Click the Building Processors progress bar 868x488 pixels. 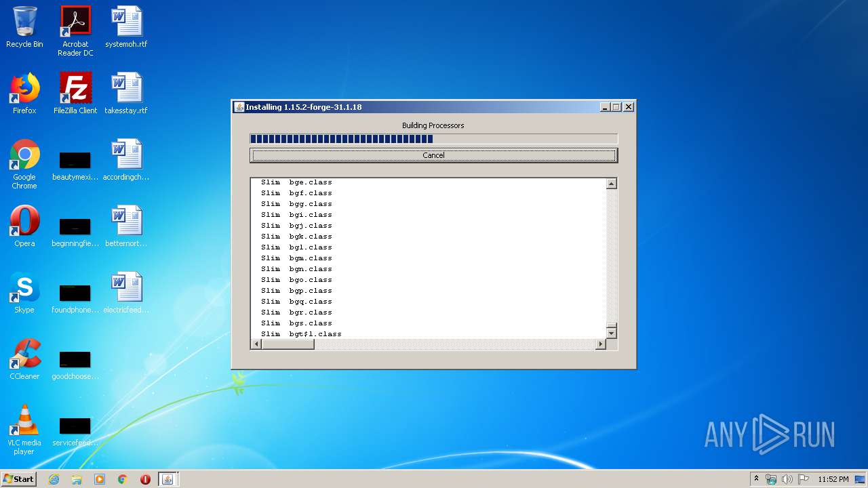(433, 139)
